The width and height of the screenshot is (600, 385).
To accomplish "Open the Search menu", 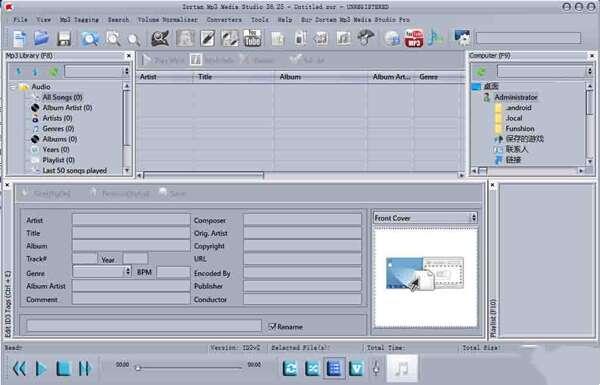I will click(x=118, y=20).
